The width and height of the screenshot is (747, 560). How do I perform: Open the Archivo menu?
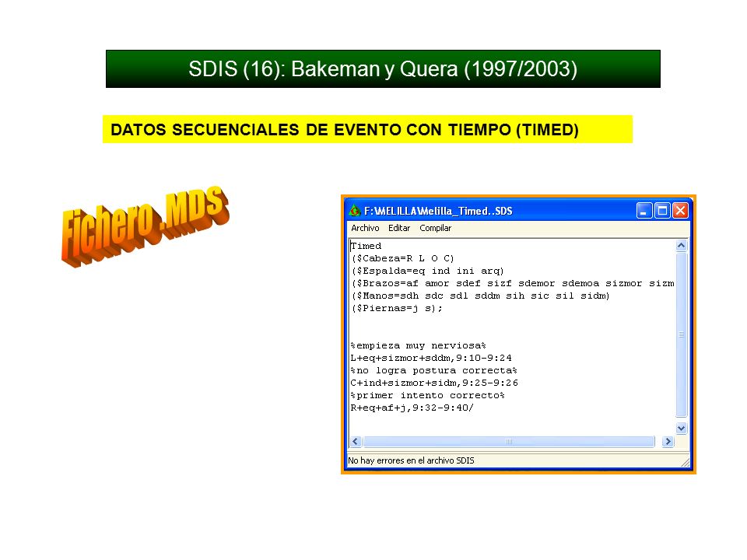[365, 228]
